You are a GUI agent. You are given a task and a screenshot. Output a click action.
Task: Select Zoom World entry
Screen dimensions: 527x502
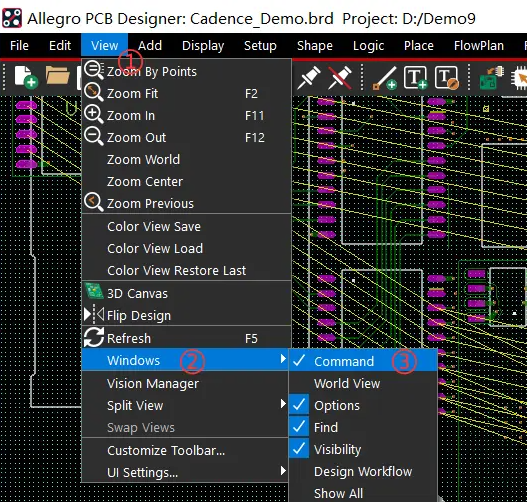tap(186, 160)
